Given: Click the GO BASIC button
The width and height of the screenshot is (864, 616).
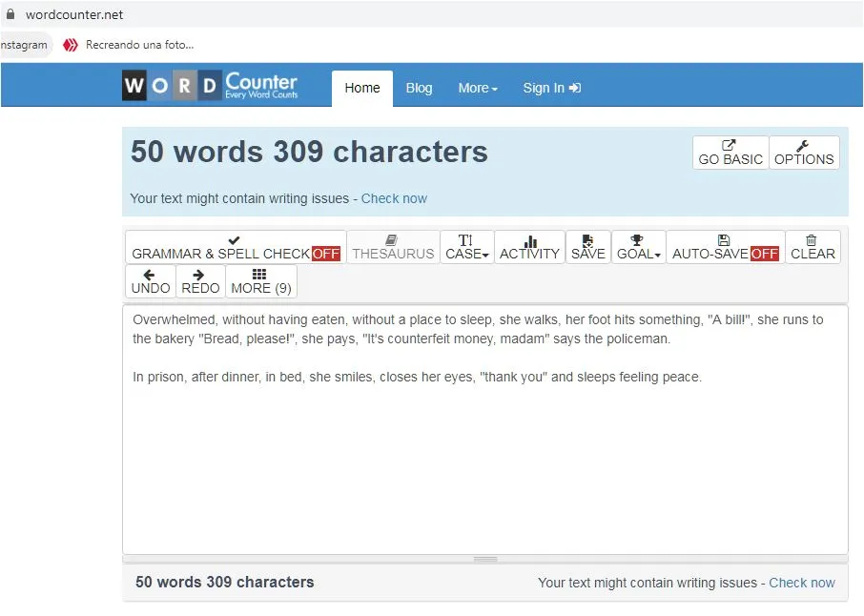Looking at the screenshot, I should (730, 153).
